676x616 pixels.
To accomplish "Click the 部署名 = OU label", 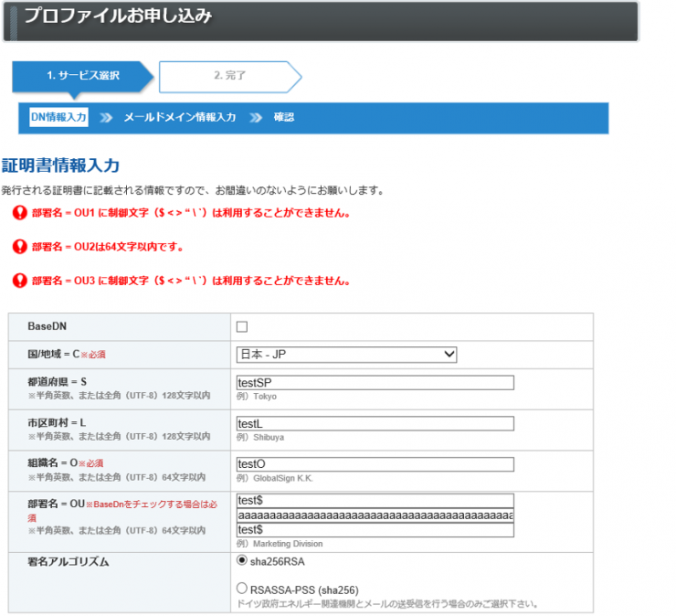I will (56, 504).
